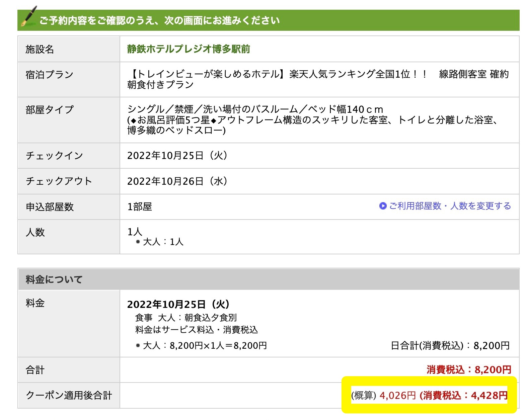Click the 大人：8,200円×1人 price breakdown

205,345
